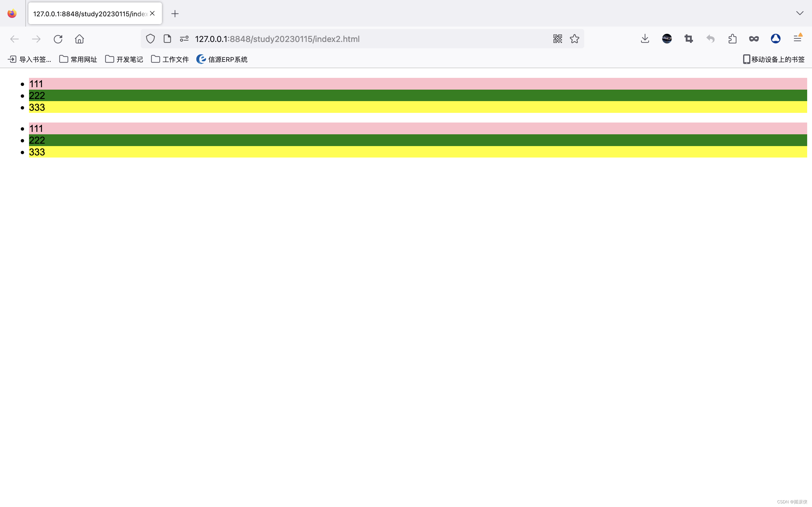Click the bookmark star icon
Viewport: 812px width, 507px height.
click(575, 39)
